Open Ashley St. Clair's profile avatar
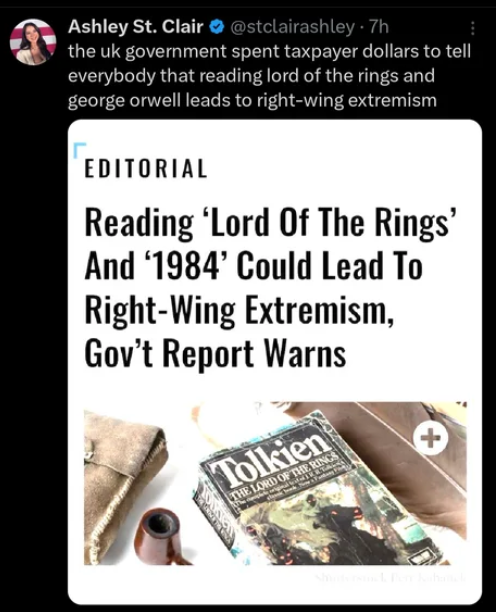Viewport: 496px width, 612px height. click(x=33, y=42)
